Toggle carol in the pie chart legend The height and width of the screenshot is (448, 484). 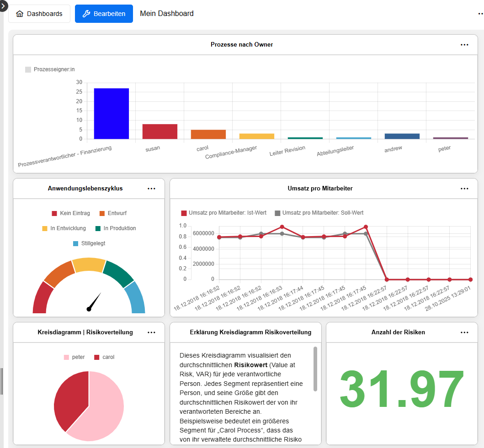click(x=104, y=357)
